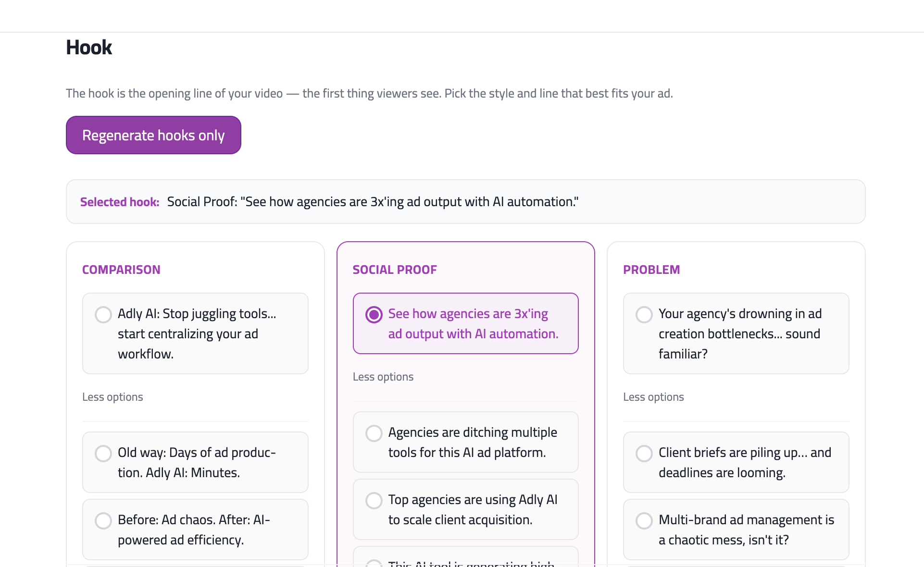Click the Selected hook summary box
This screenshot has width=924, height=567.
[465, 202]
